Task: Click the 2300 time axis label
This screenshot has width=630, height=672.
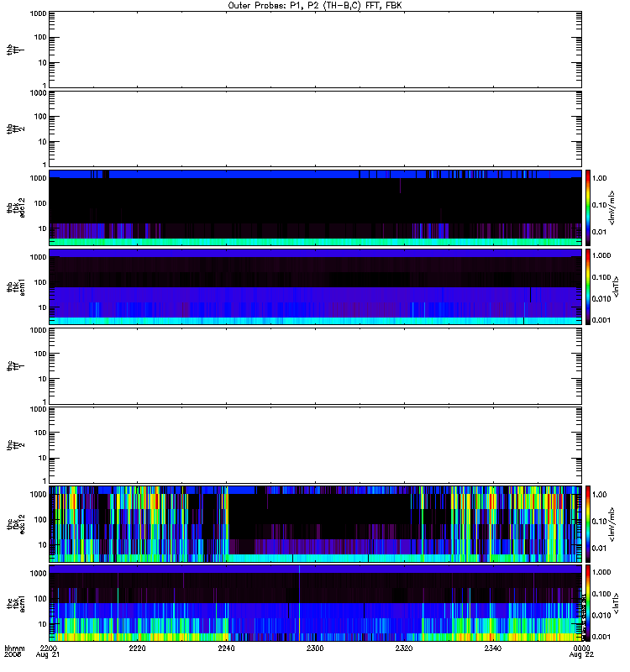Action: pos(315,649)
